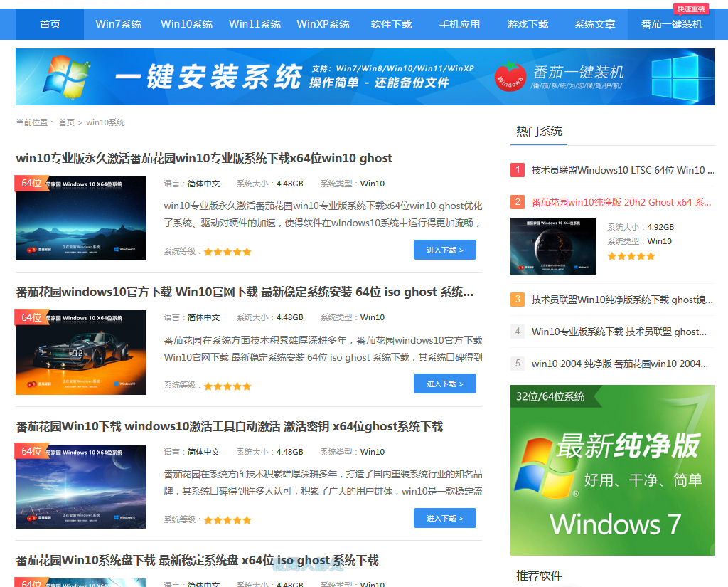Click star rating of win10专业版永久激活 entry

[227, 252]
